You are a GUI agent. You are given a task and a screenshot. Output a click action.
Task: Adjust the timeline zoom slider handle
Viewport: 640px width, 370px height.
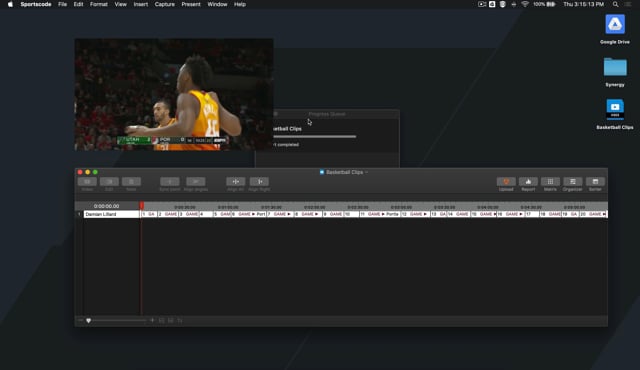point(89,321)
